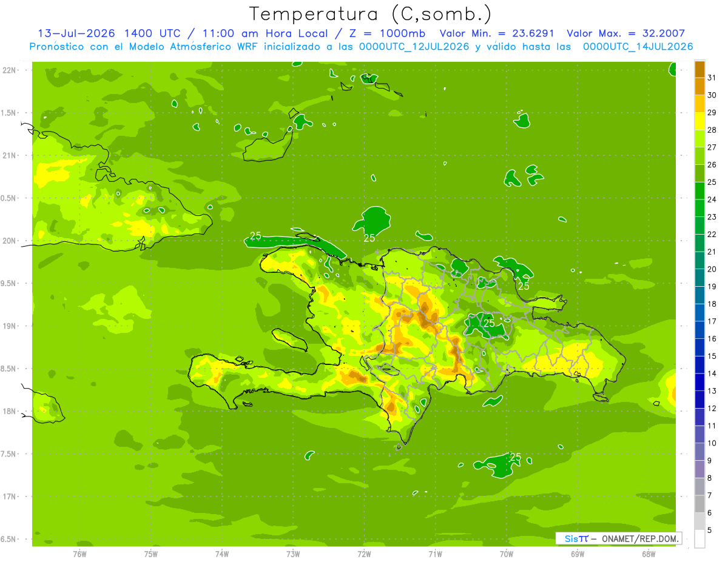
Task: Click the "70W" longitude label
Action: pos(507,554)
